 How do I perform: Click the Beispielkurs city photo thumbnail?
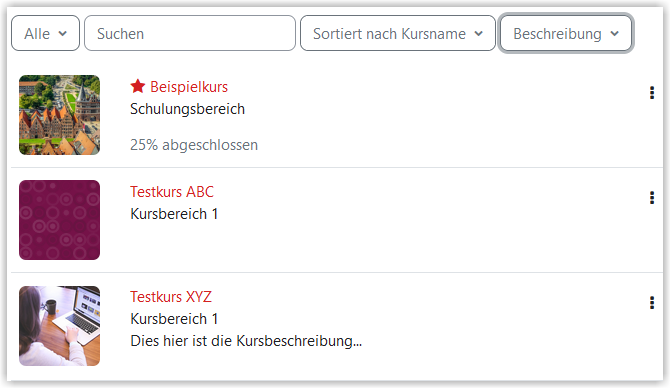[x=59, y=115]
